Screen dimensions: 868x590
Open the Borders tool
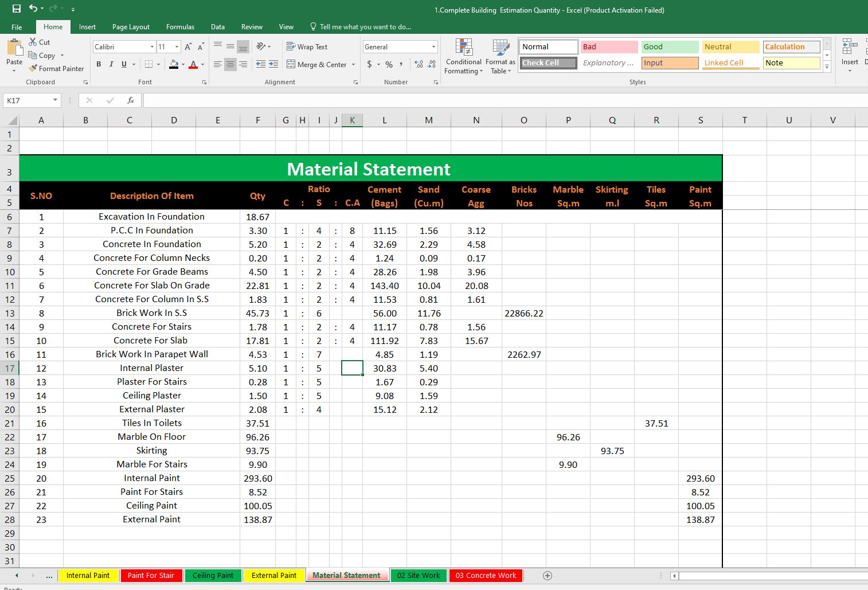148,64
